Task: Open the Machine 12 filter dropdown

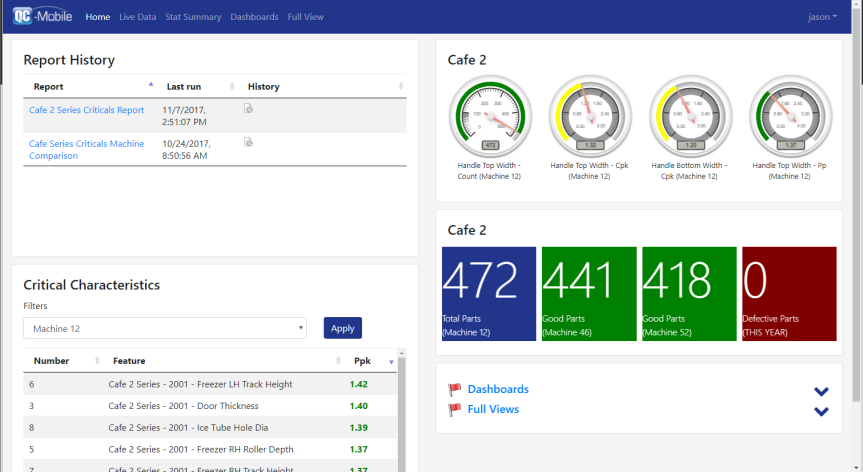Action: [x=165, y=328]
